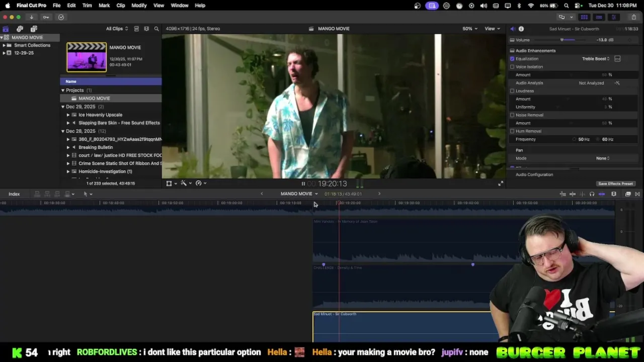
Task: Click the browser clip grouping options icon
Action: coord(146,29)
